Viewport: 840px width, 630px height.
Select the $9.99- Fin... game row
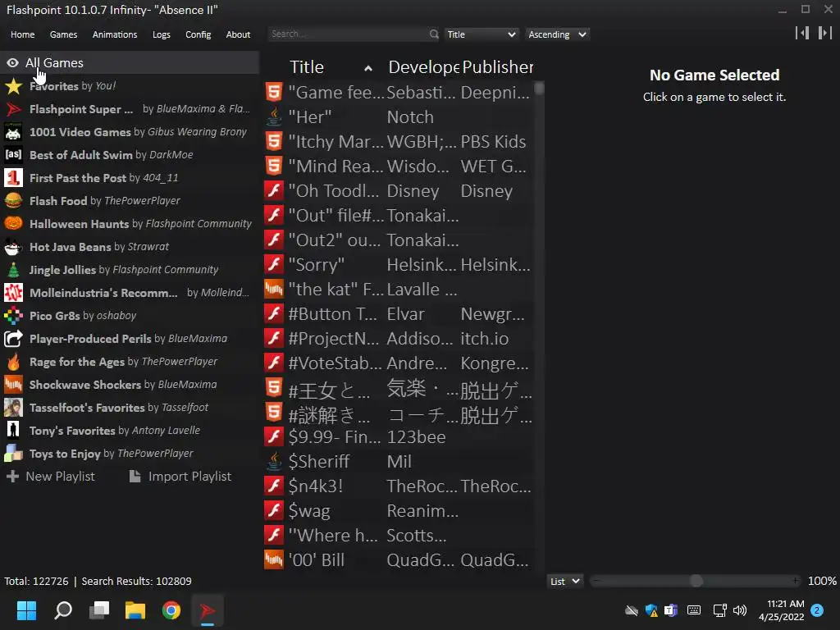[399, 437]
